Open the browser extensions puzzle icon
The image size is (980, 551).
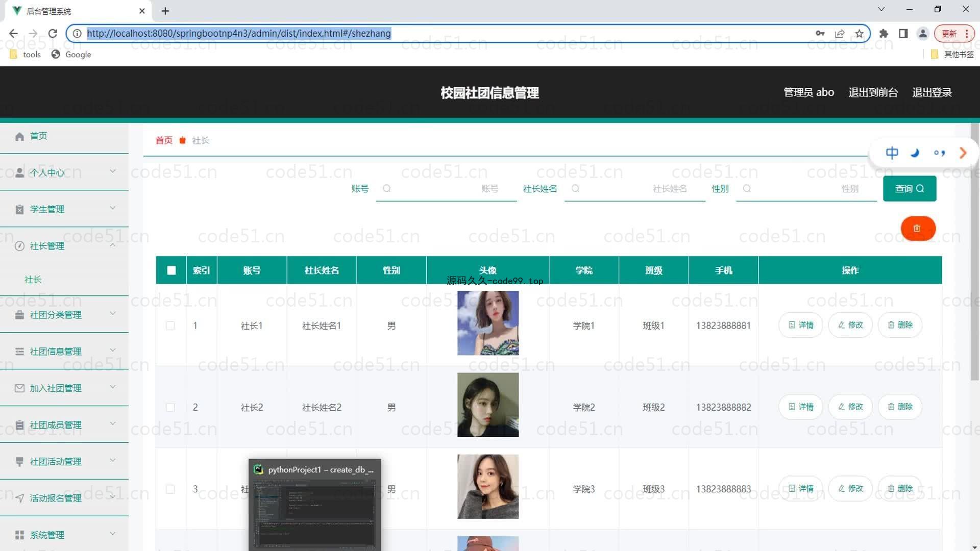pyautogui.click(x=884, y=33)
